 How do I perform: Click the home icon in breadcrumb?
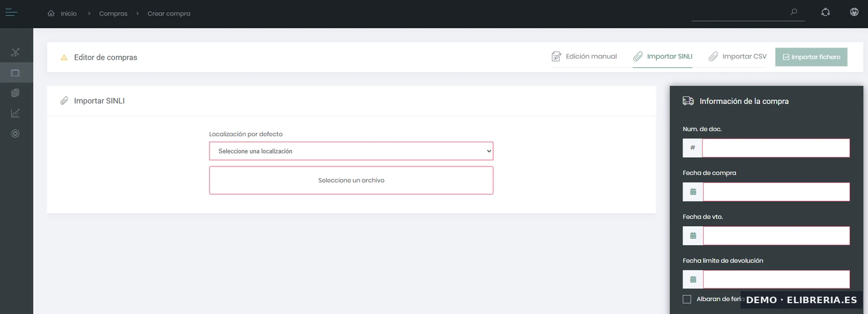[51, 13]
